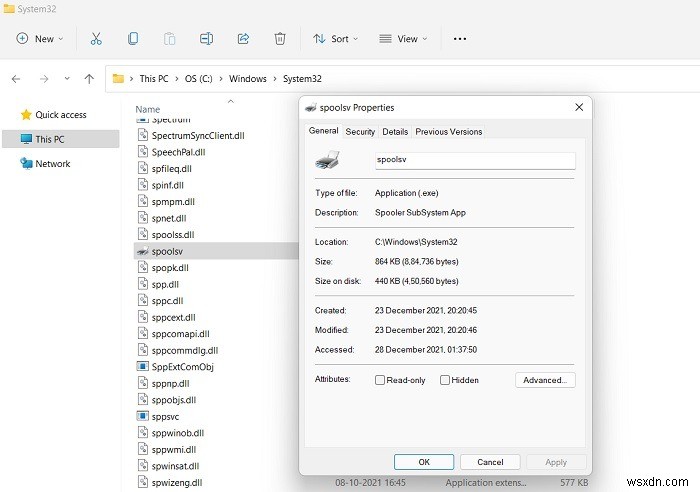Select the SpeechPal.dll file
The width and height of the screenshot is (700, 492).
click(178, 152)
